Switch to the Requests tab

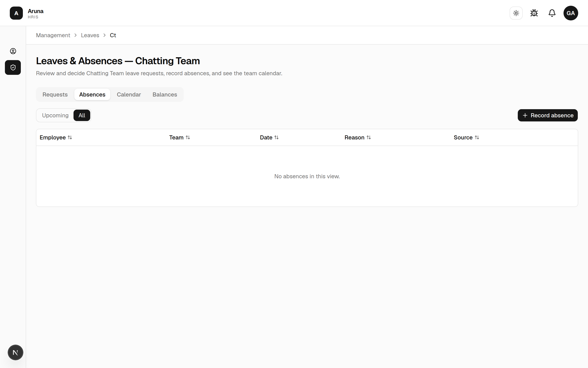point(55,94)
